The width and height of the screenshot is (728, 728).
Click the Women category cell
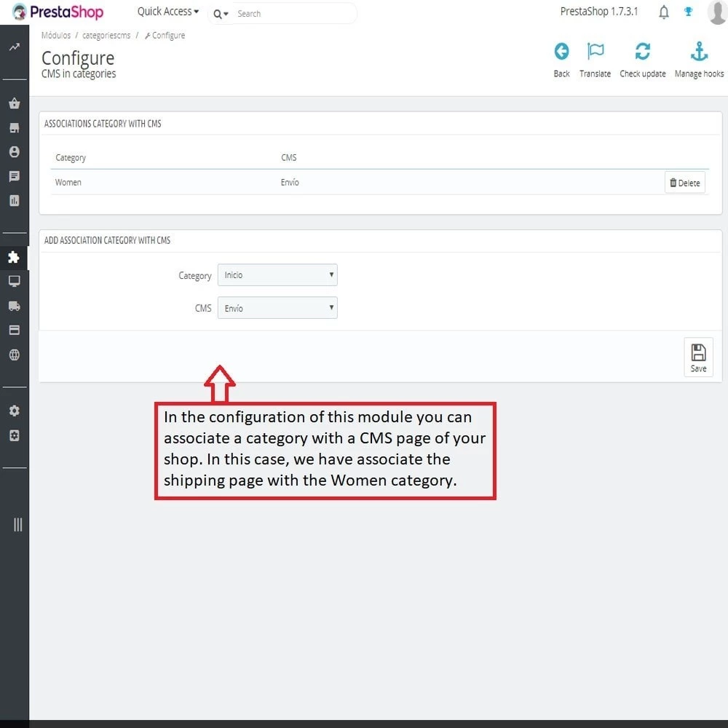pyautogui.click(x=68, y=183)
